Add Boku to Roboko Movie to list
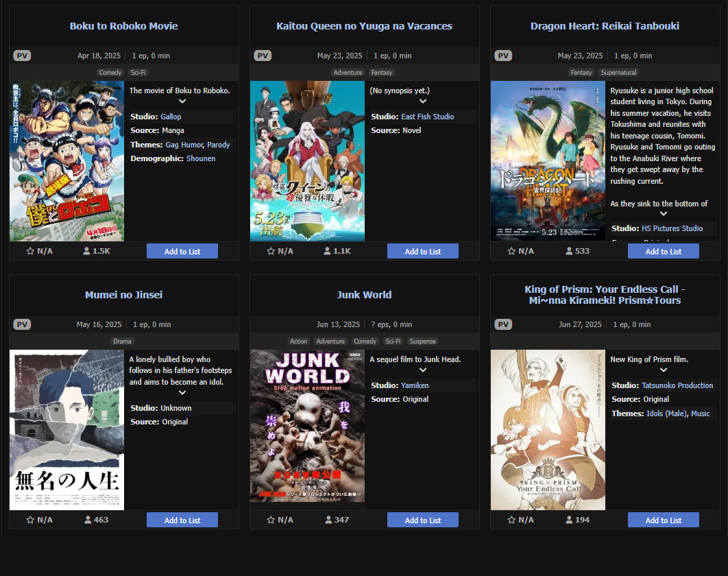Viewport: 728px width, 576px height. pos(182,251)
